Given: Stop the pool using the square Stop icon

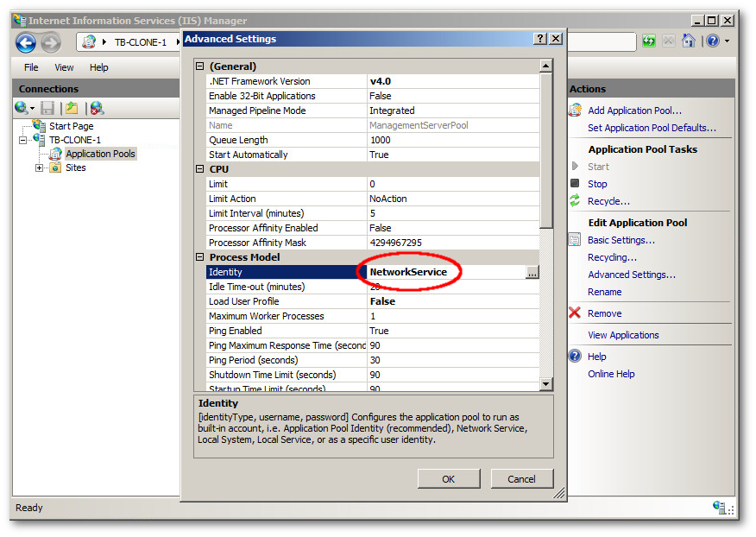Looking at the screenshot, I should coord(576,184).
